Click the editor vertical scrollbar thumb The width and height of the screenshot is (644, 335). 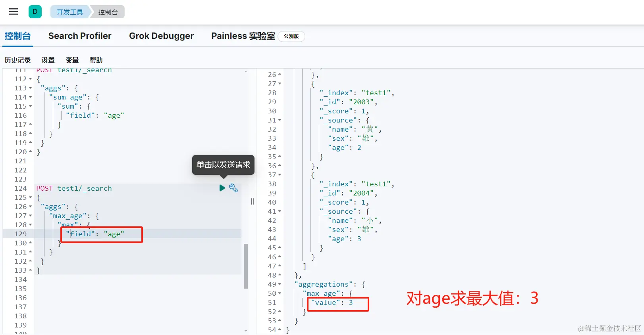[x=246, y=266]
